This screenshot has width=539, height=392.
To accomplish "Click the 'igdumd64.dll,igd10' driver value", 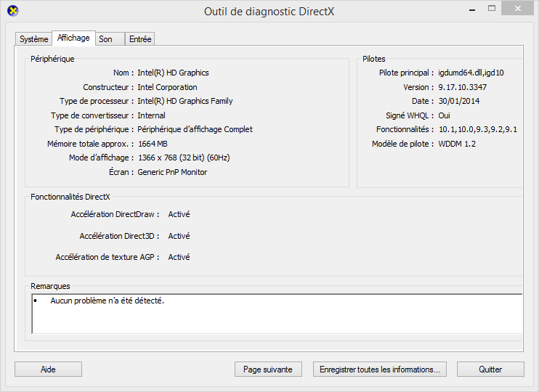I will click(471, 73).
